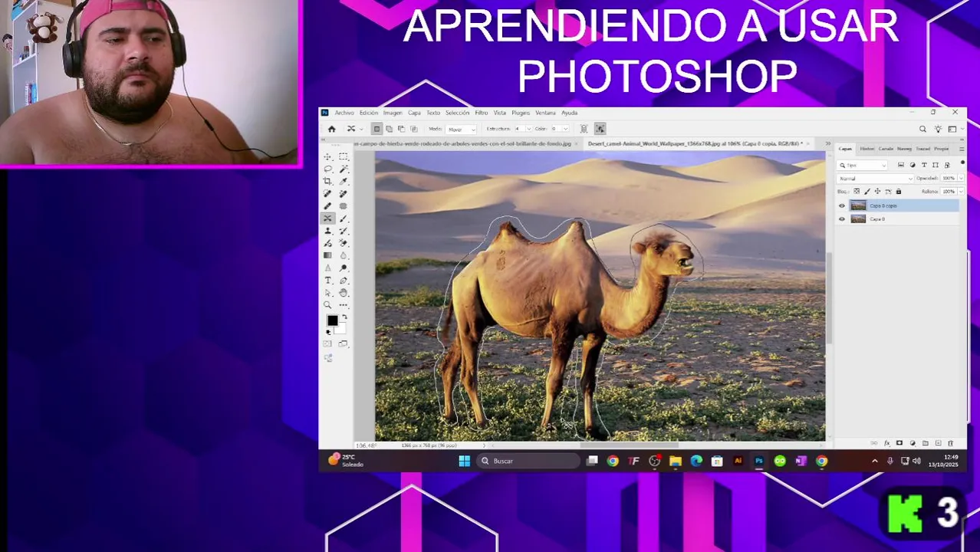Image resolution: width=980 pixels, height=552 pixels.
Task: Enable sample all layers option icon
Action: click(584, 129)
